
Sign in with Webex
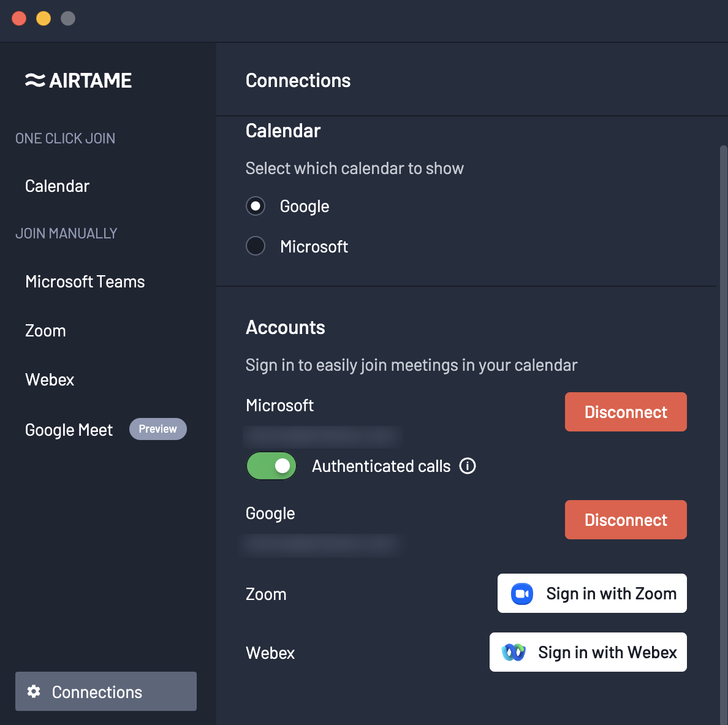588,652
